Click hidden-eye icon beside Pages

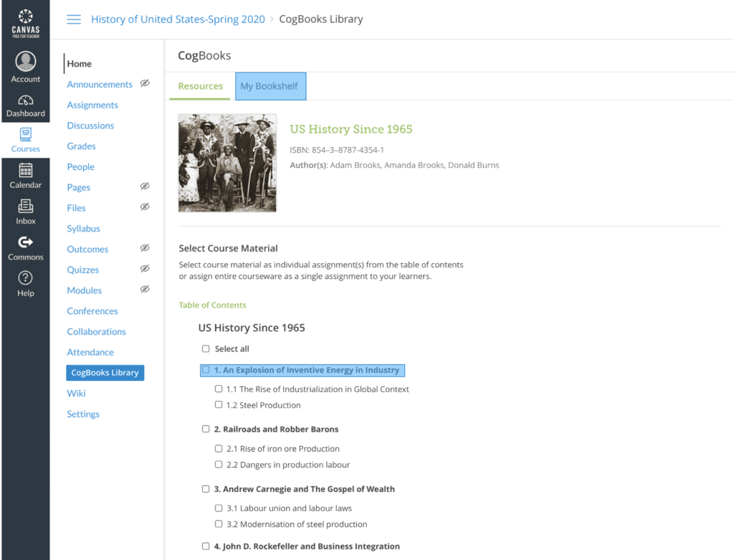145,186
